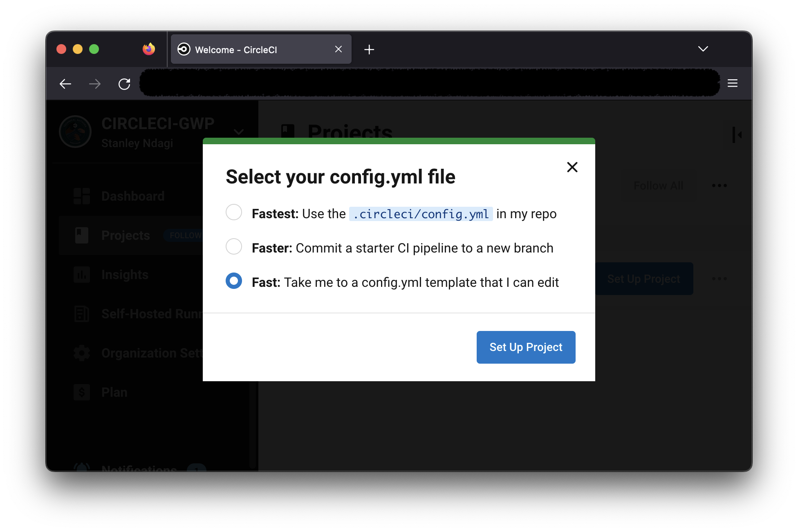Select the Fastest config.yml radio option

pos(234,212)
